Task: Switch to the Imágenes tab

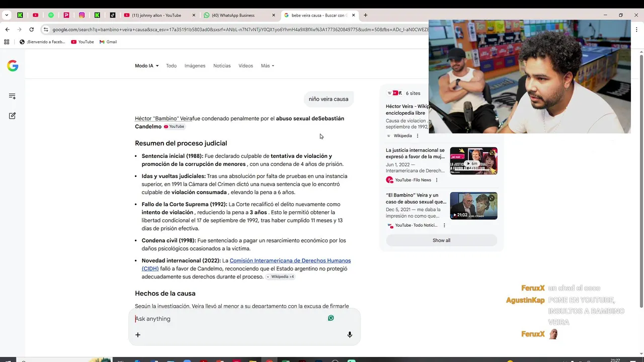Action: point(195,66)
